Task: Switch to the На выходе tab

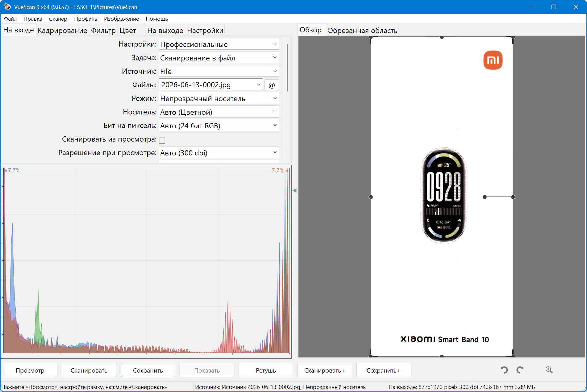Action: pos(165,31)
